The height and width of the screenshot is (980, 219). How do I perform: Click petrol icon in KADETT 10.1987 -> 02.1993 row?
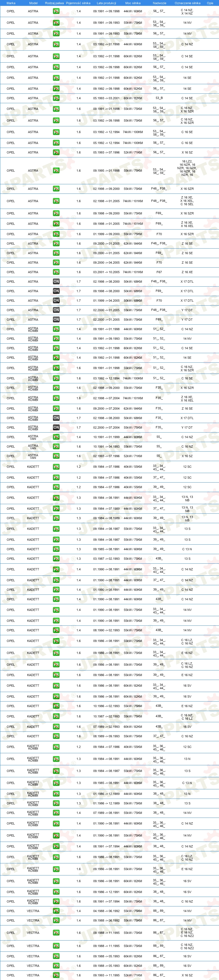coord(56,716)
